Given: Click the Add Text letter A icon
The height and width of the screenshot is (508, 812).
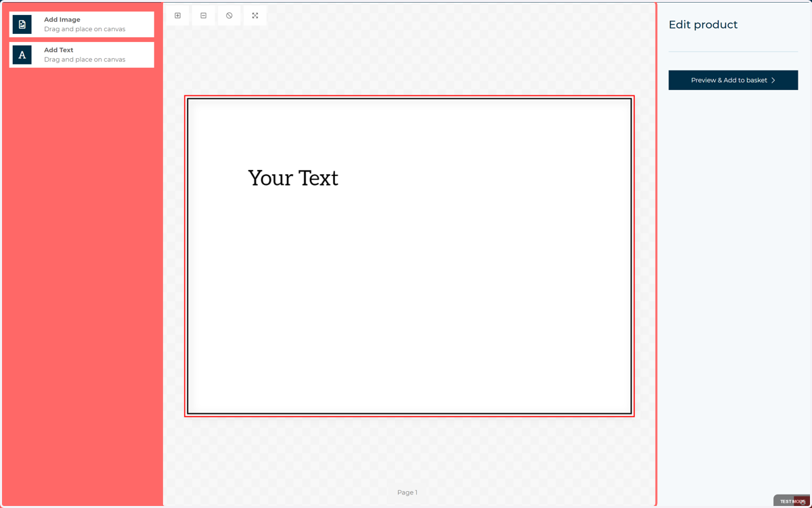Looking at the screenshot, I should click(x=22, y=55).
